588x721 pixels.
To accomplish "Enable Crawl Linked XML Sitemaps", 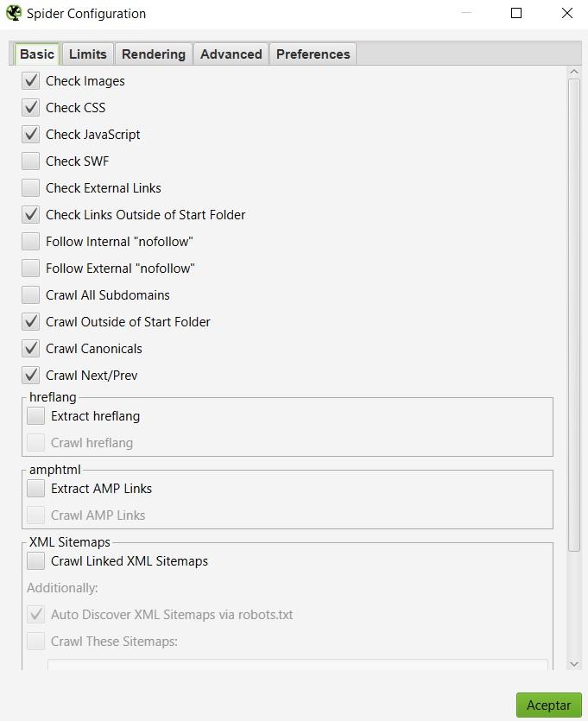I will [36, 561].
